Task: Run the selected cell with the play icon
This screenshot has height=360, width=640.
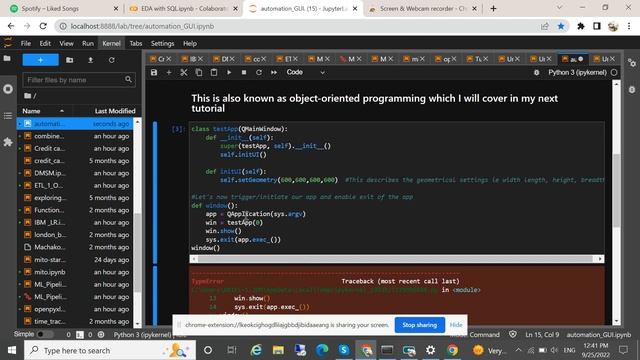Action: pos(229,72)
